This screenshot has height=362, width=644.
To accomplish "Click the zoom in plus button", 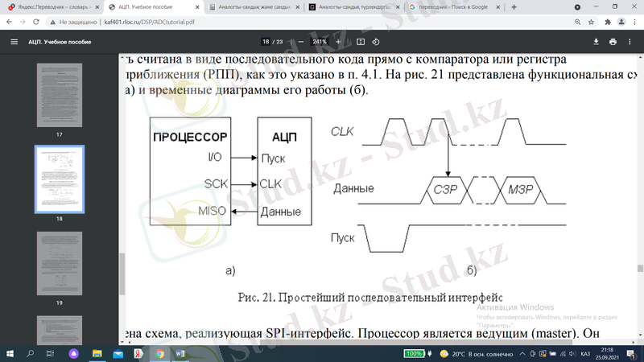I will (338, 42).
